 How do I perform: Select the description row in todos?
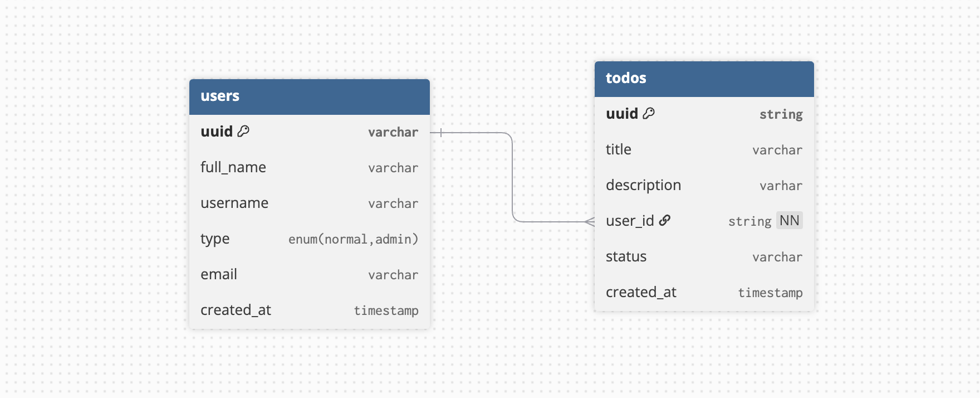pos(704,186)
